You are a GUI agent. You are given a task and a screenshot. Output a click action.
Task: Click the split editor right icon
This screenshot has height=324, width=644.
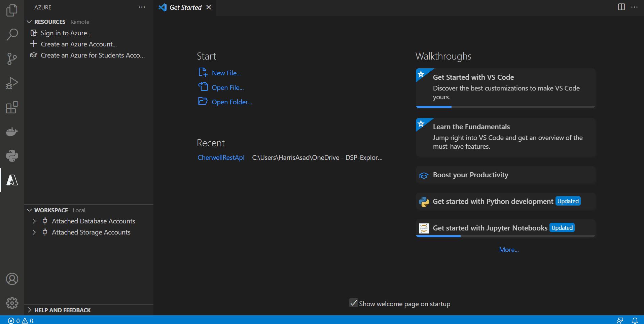pyautogui.click(x=621, y=7)
